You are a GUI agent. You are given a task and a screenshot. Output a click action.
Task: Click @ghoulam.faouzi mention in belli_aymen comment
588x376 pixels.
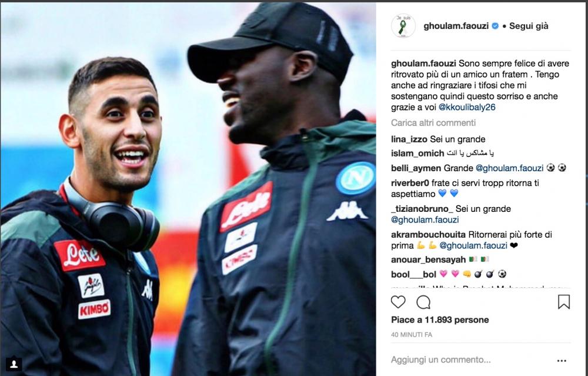(509, 168)
